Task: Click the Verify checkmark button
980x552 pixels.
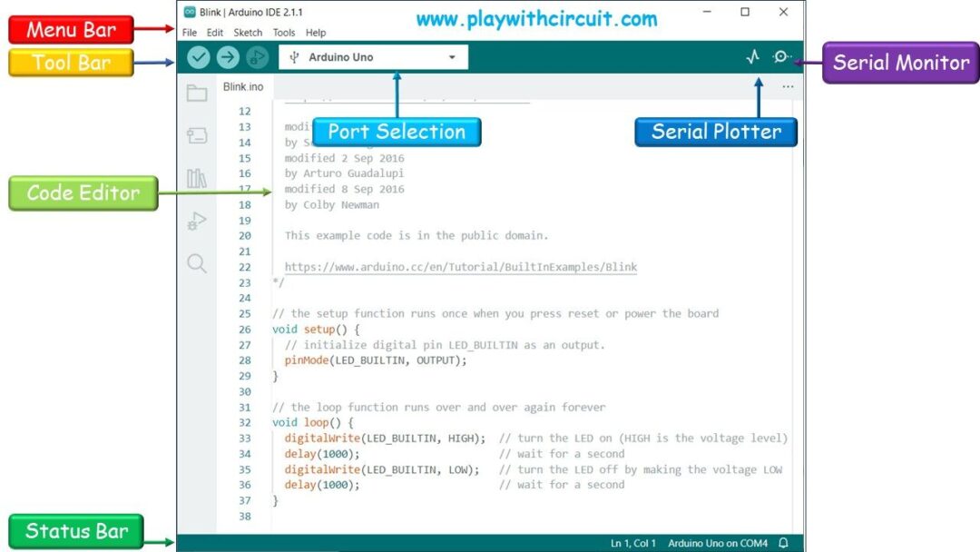Action: (x=200, y=56)
